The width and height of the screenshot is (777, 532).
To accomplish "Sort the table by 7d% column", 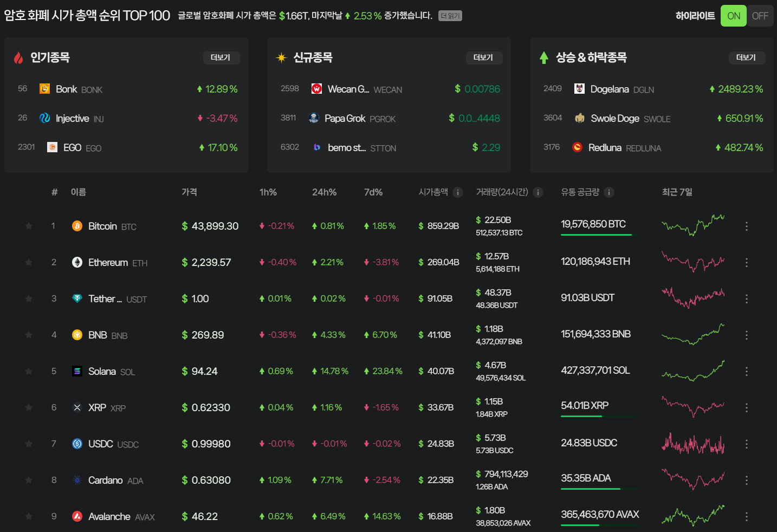I will click(373, 192).
